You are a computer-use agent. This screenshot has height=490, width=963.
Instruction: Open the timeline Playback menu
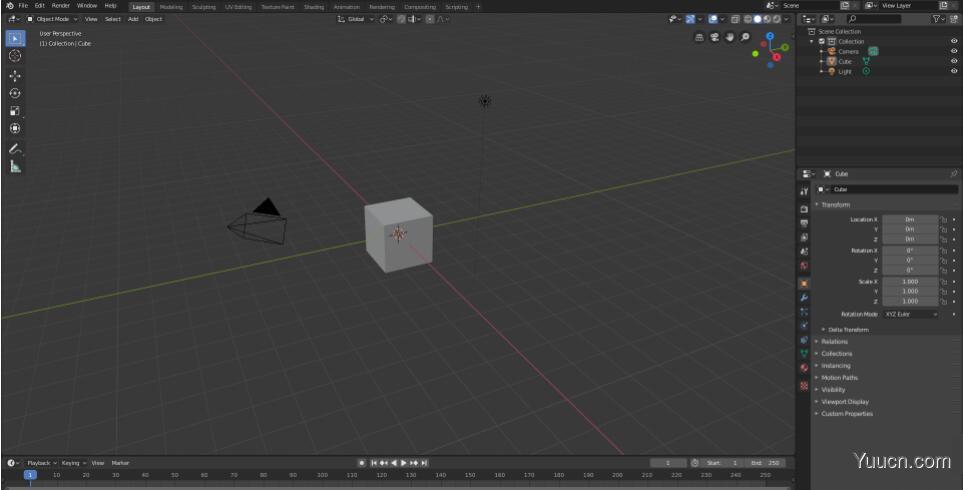click(41, 463)
